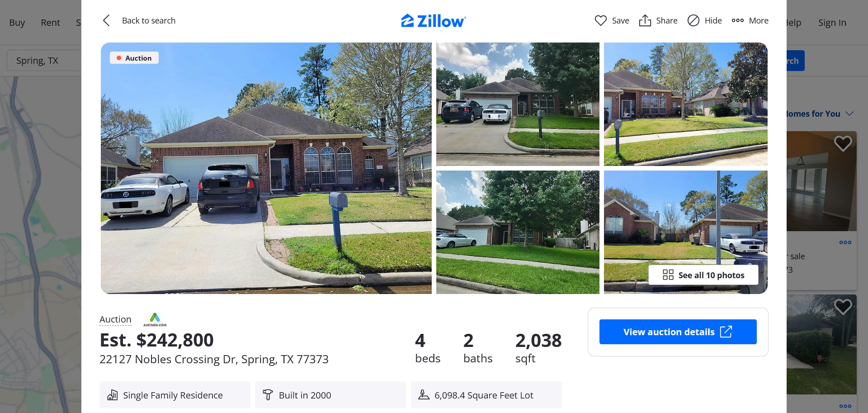Click View auction details button

[678, 332]
